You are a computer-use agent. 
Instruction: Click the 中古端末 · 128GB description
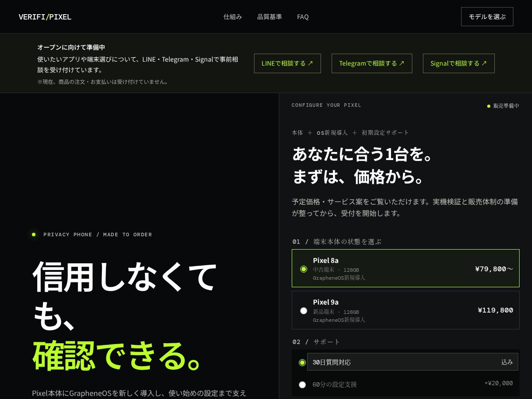click(336, 270)
